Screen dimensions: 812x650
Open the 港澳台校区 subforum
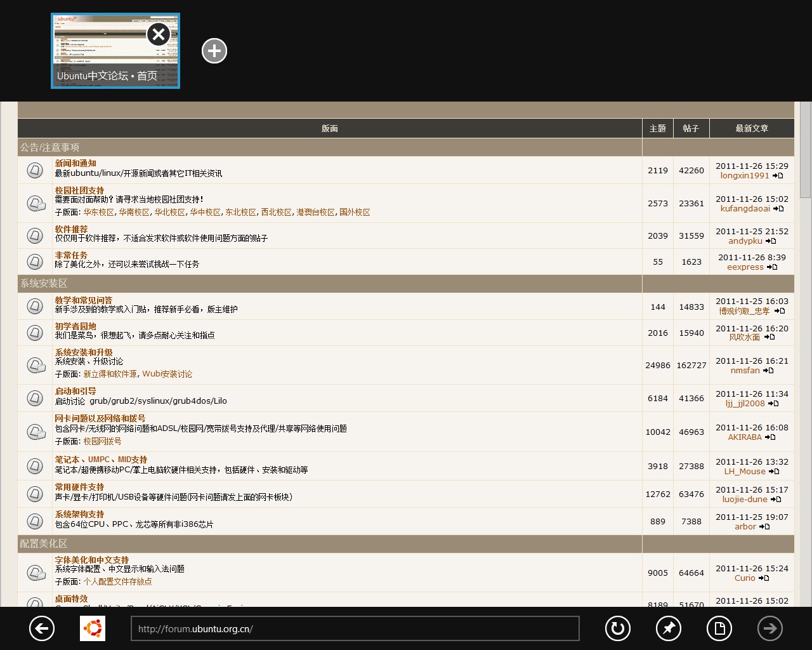coord(315,213)
